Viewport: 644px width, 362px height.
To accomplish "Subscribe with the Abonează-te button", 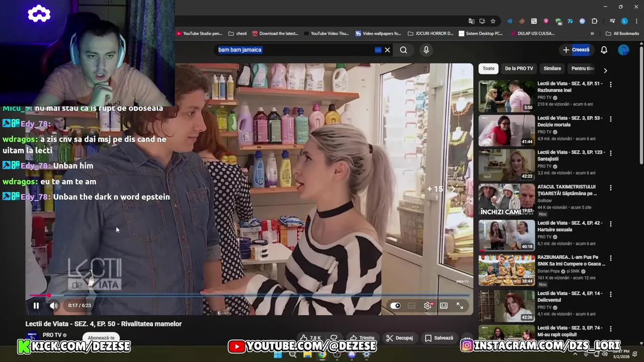I will (101, 338).
